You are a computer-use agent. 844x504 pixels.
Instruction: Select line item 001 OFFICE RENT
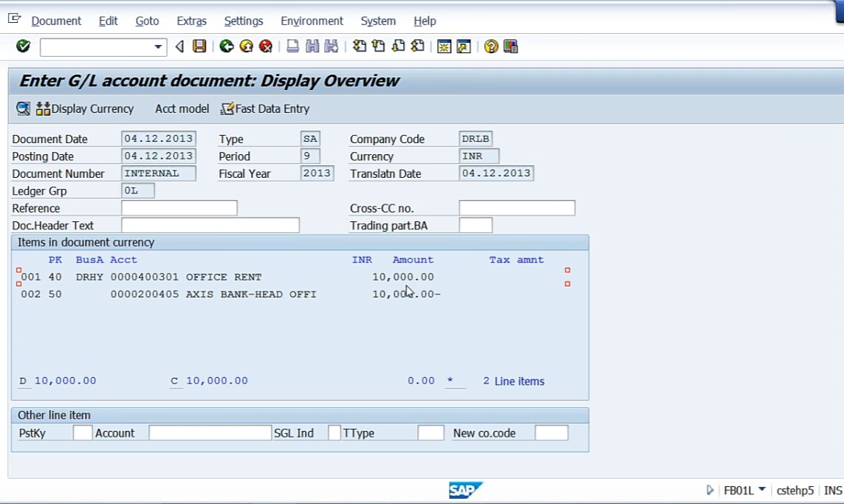coord(227,277)
